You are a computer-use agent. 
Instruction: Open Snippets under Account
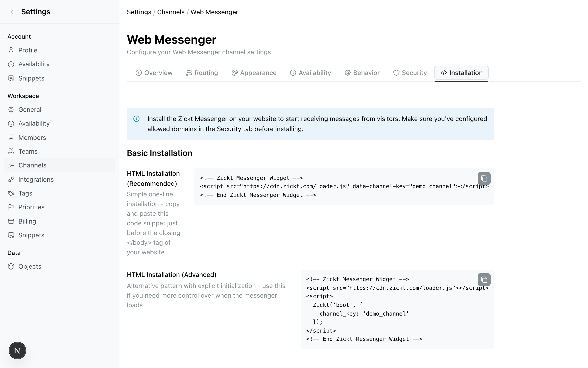[x=59, y=78]
